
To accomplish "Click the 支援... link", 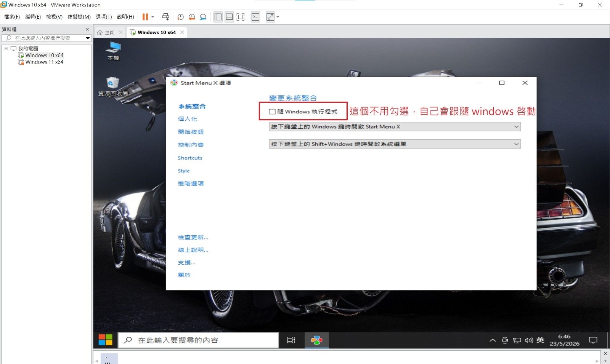I will 186,262.
